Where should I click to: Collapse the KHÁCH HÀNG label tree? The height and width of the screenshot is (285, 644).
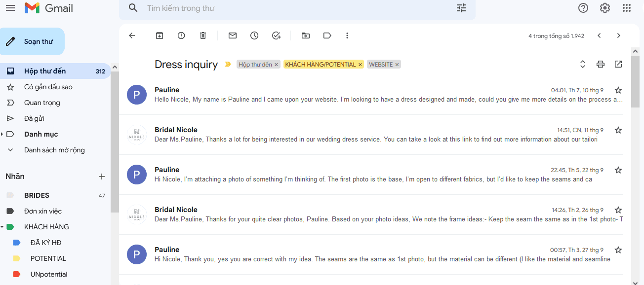point(2,227)
